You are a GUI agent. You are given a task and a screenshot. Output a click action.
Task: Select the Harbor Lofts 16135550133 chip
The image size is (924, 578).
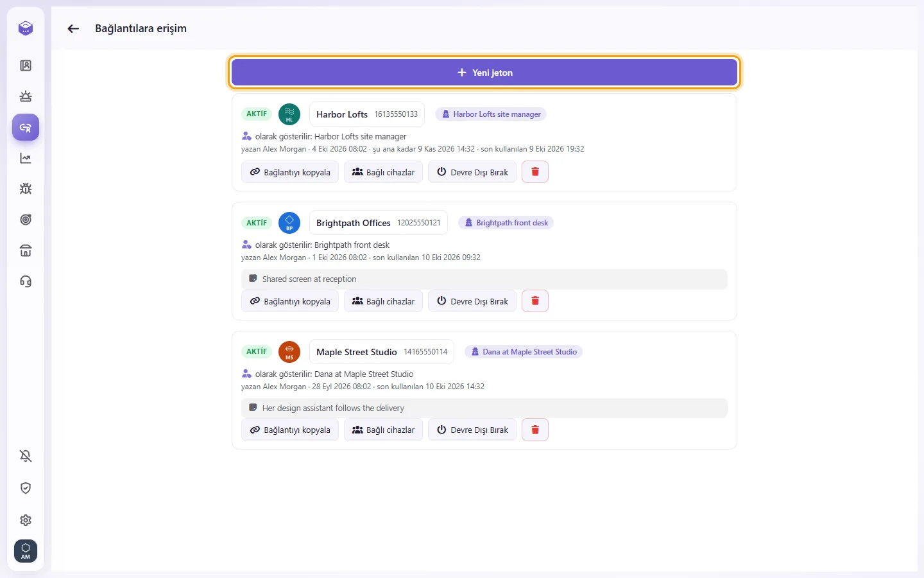pyautogui.click(x=367, y=114)
